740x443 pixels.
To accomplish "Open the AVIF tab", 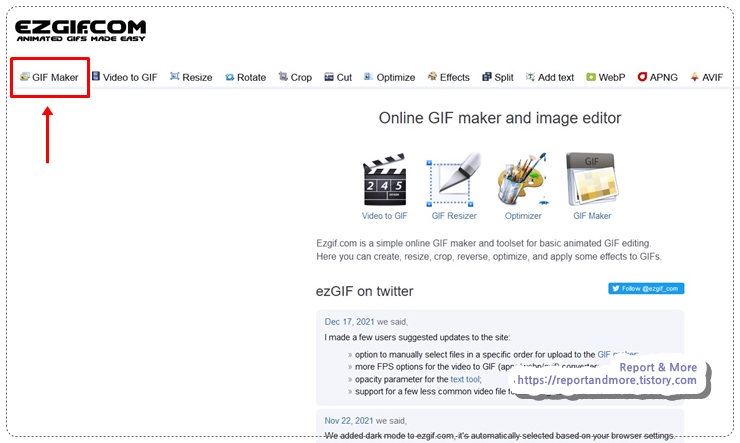I will point(706,77).
